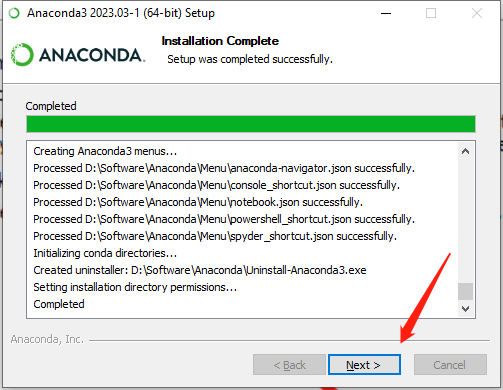Click the green completed progress bar
503x390 pixels.
pos(251,124)
